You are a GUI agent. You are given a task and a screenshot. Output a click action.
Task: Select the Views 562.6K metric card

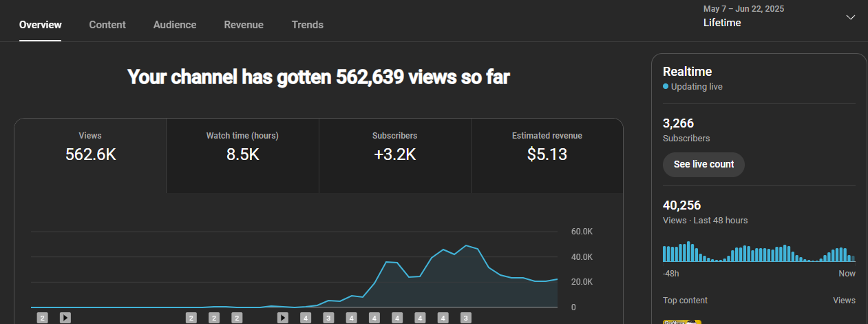90,156
